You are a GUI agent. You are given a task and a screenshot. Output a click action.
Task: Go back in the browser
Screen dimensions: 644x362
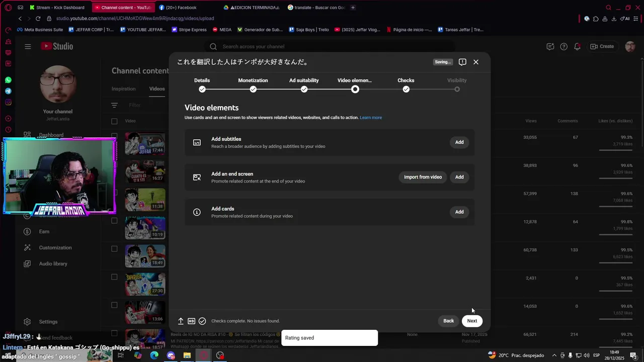pyautogui.click(x=20, y=19)
